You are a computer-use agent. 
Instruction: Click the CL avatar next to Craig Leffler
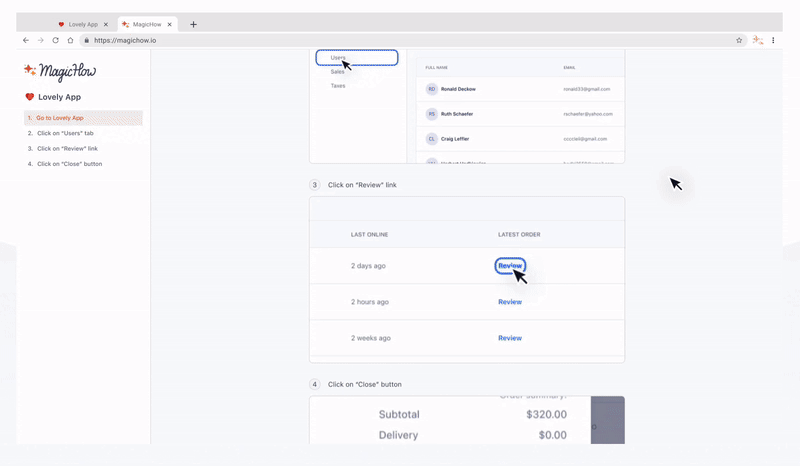432,139
